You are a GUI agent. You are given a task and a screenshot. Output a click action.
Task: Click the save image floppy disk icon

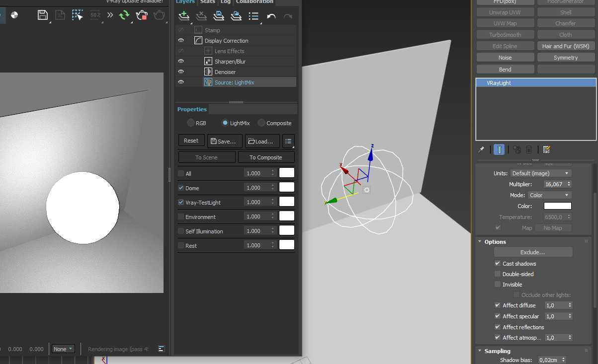[43, 15]
